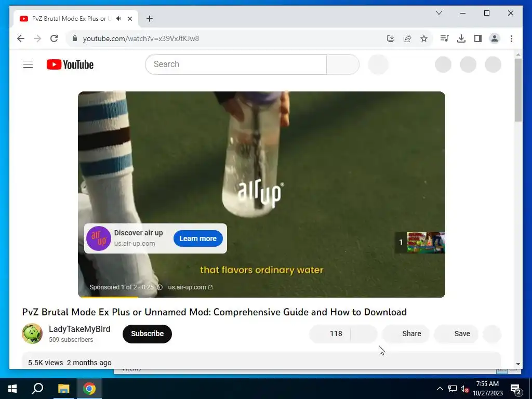The width and height of the screenshot is (532, 399).
Task: Show hidden tray icons chevron
Action: [440, 389]
